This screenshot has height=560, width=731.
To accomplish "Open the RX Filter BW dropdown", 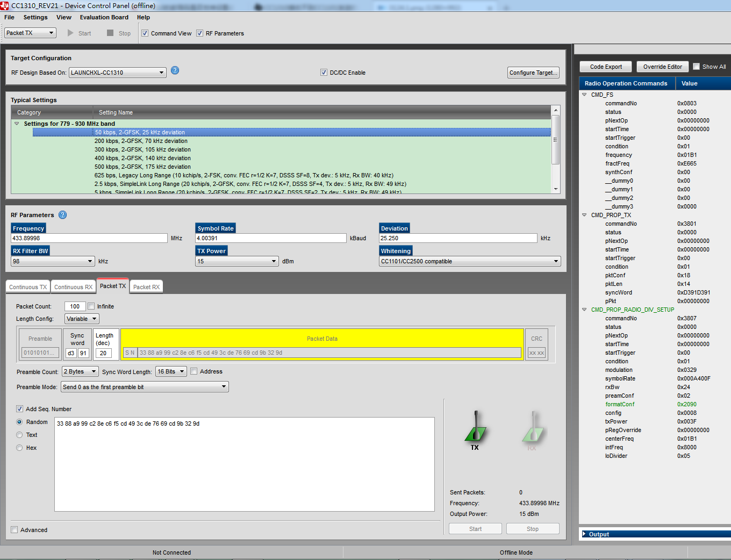I will 53,261.
